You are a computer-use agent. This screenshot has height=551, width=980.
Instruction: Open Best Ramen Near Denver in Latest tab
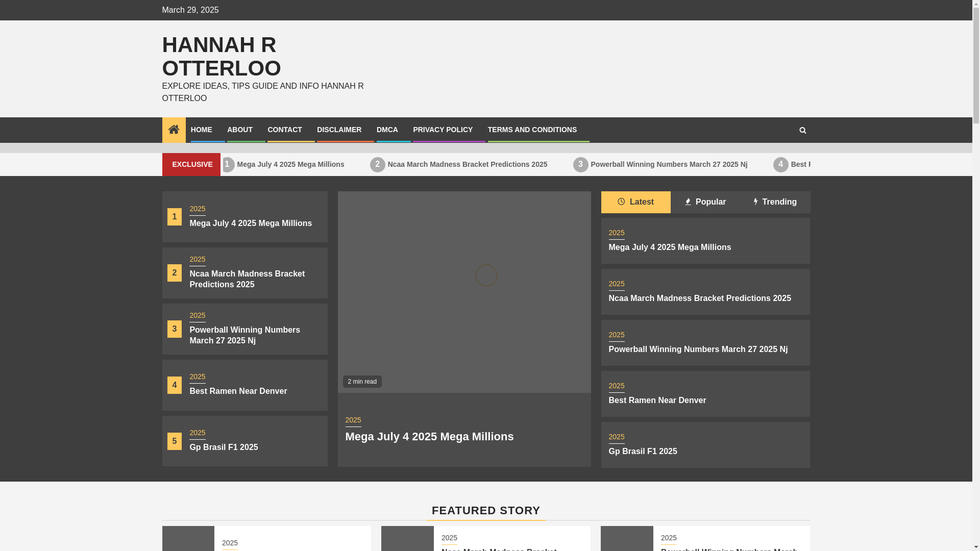pos(657,400)
